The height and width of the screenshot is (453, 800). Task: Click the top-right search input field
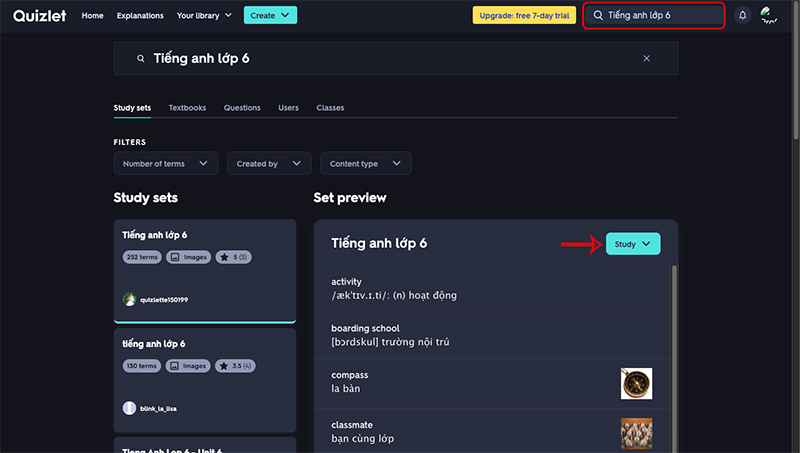pos(660,16)
